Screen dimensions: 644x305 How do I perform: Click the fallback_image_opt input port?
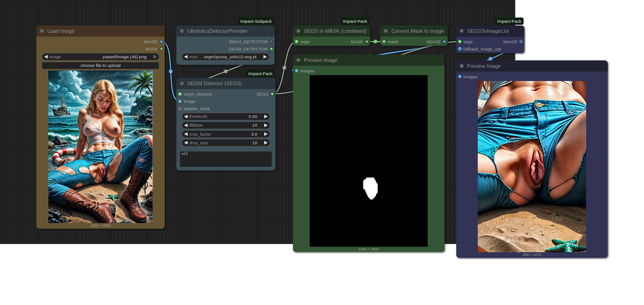[460, 49]
